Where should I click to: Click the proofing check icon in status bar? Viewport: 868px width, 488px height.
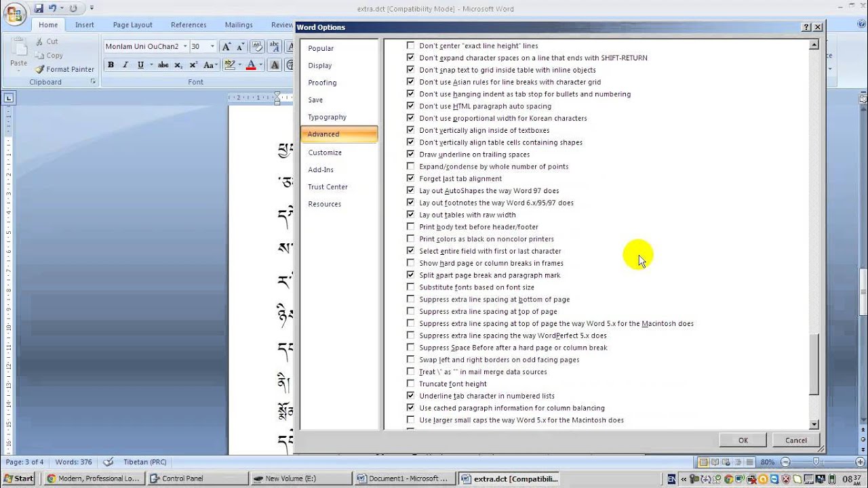tap(108, 462)
